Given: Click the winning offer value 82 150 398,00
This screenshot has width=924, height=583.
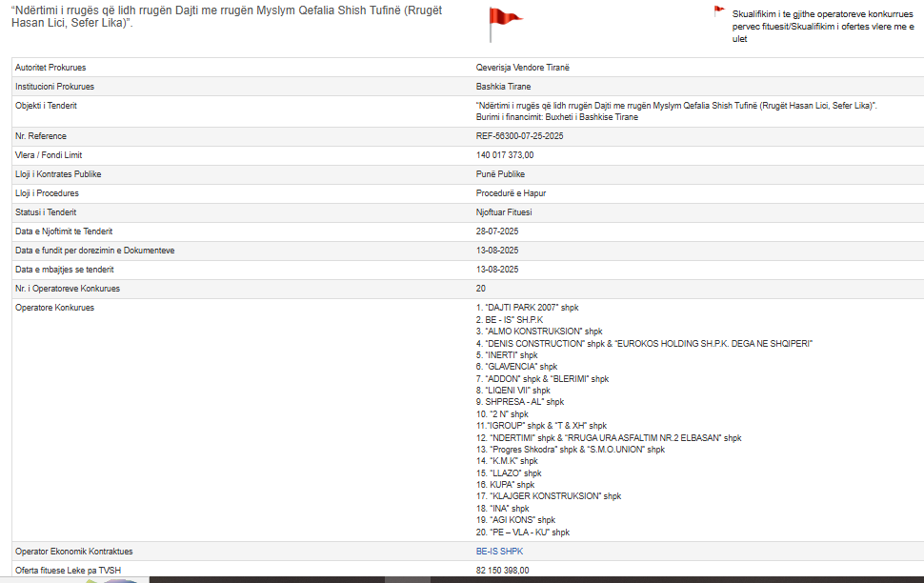Looking at the screenshot, I should (x=502, y=571).
